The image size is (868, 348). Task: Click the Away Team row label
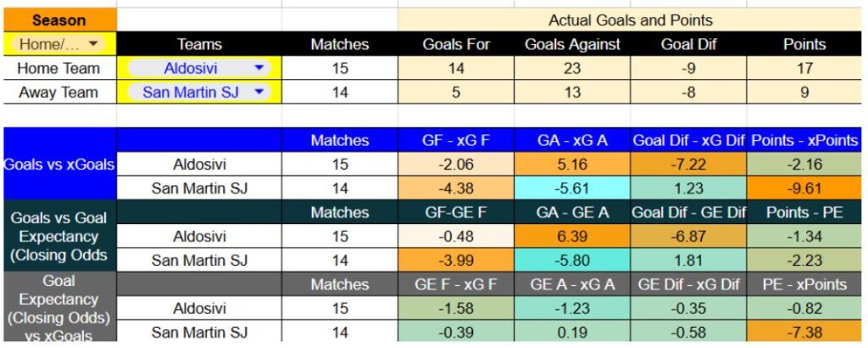coord(58,93)
